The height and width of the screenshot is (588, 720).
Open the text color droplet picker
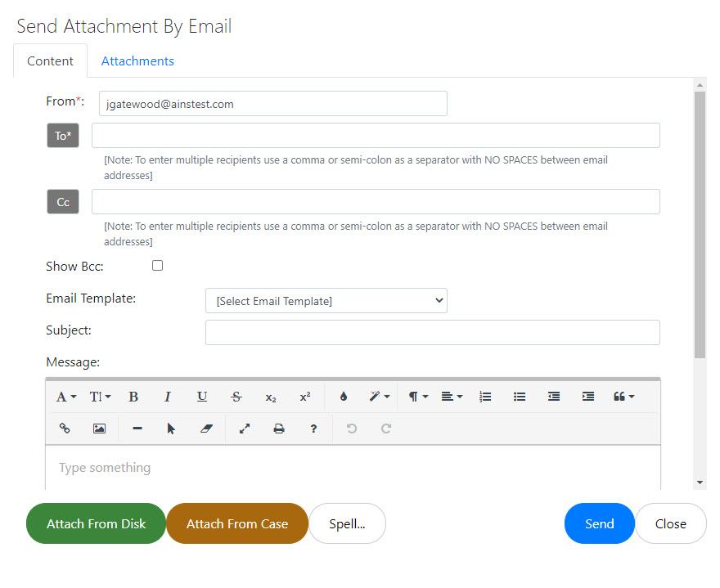click(x=344, y=397)
